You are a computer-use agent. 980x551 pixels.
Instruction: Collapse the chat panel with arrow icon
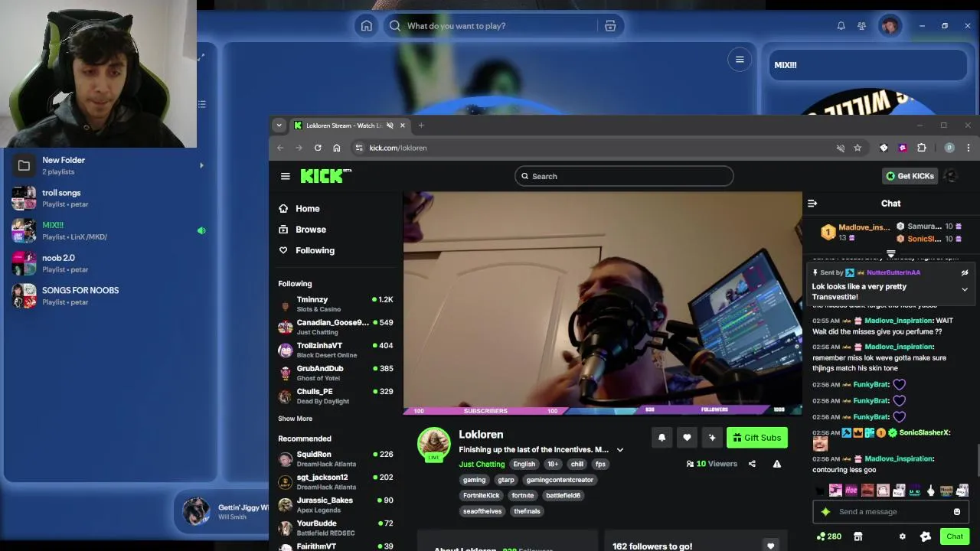click(x=812, y=204)
